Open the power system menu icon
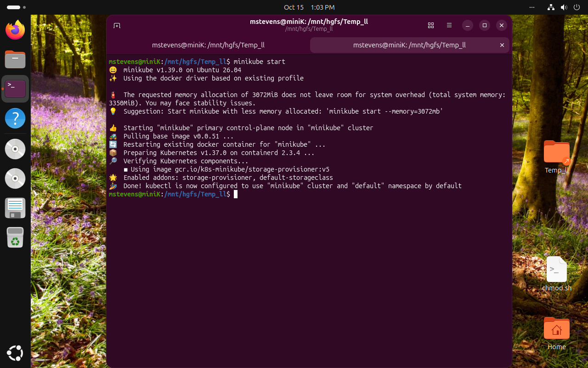This screenshot has height=368, width=588. pyautogui.click(x=577, y=7)
